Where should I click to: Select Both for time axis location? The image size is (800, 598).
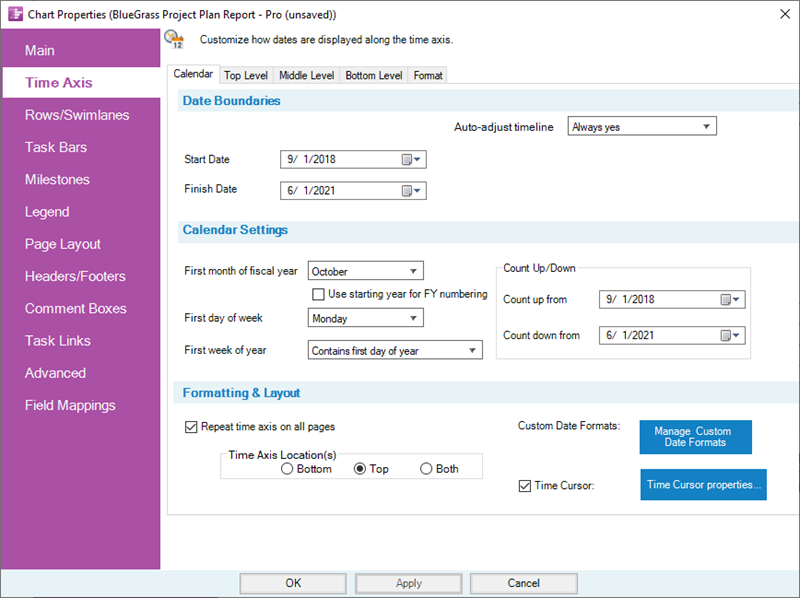click(x=426, y=469)
